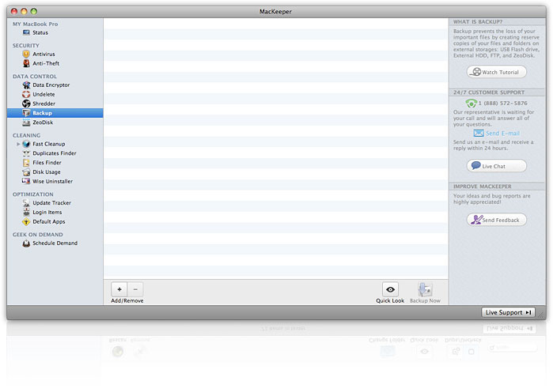
Task: Open the Duplicates Finder icon
Action: pos(26,153)
